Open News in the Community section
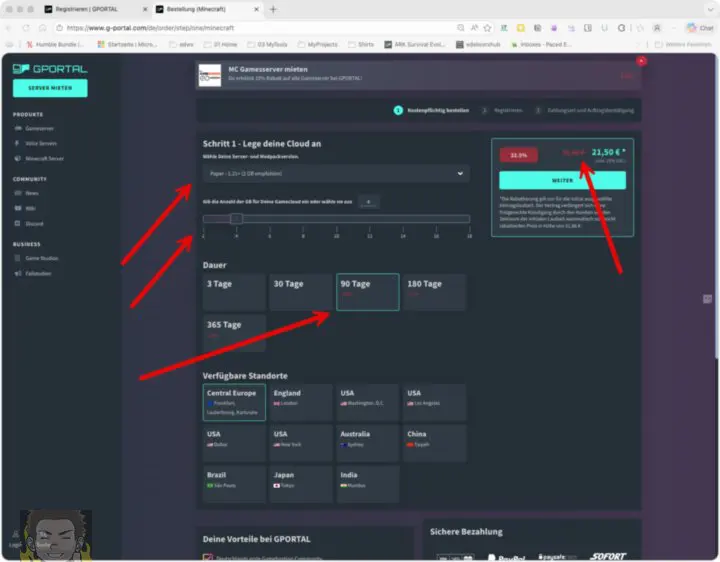The width and height of the screenshot is (720, 562). tap(32, 193)
